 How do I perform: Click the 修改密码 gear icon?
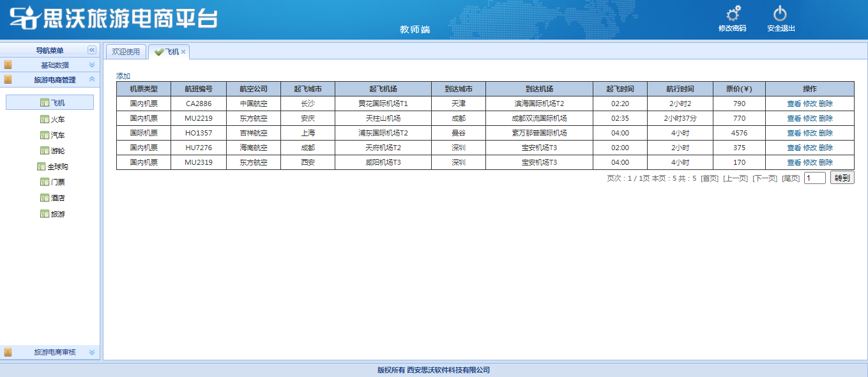(x=733, y=14)
